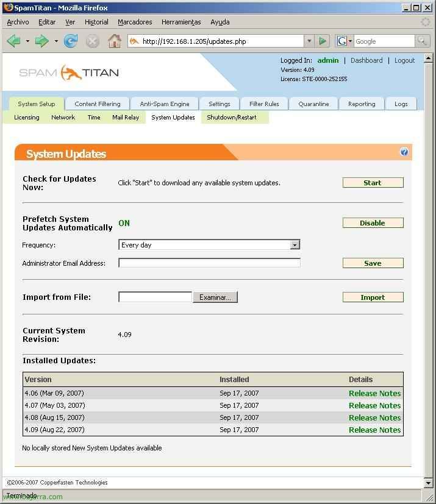Image resolution: width=436 pixels, height=504 pixels.
Task: Open the Shutdown/Restart sub-tab
Action: coord(232,118)
